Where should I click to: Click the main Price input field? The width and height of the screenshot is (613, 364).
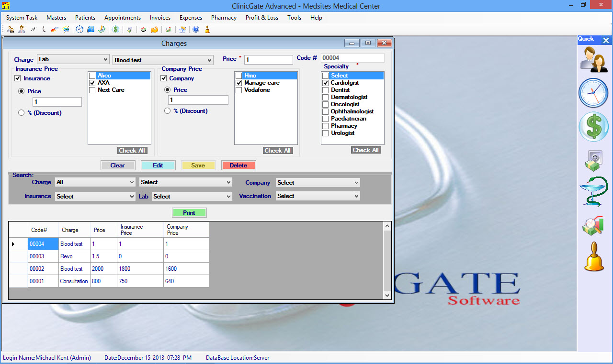tap(268, 60)
